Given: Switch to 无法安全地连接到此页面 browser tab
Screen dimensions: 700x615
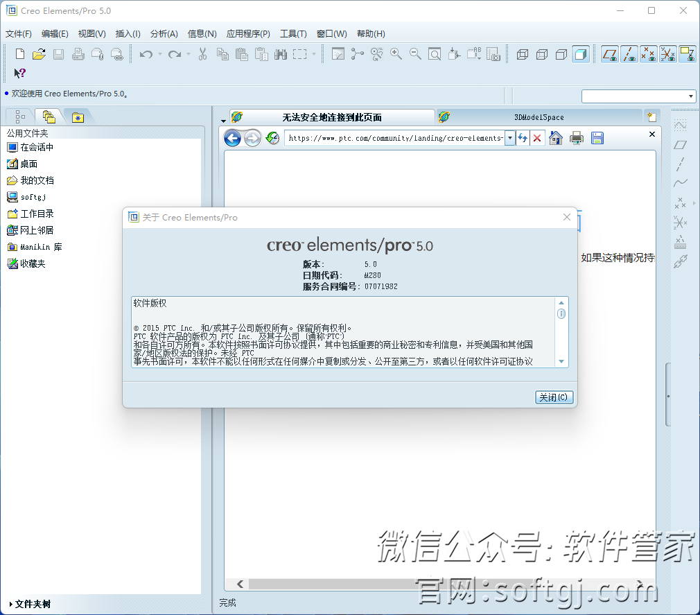Looking at the screenshot, I should click(x=332, y=117).
